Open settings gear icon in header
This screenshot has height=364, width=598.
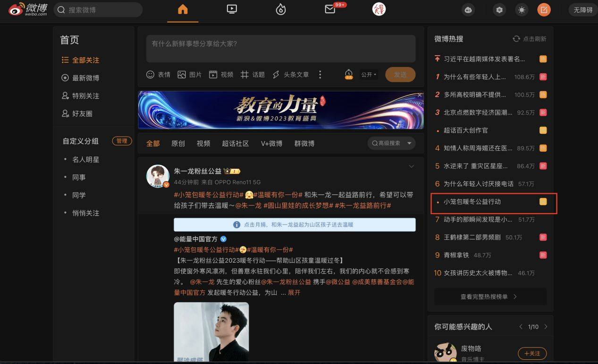(499, 10)
